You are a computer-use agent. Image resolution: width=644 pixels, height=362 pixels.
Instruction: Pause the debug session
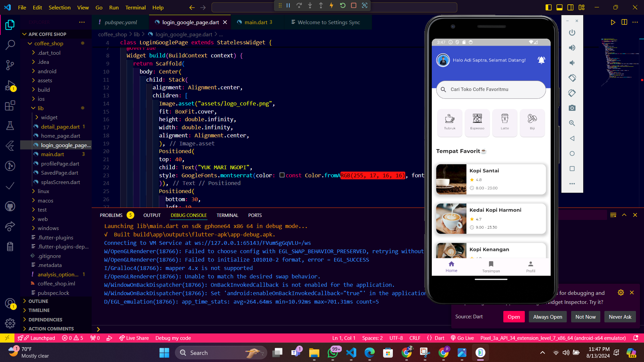point(288,5)
